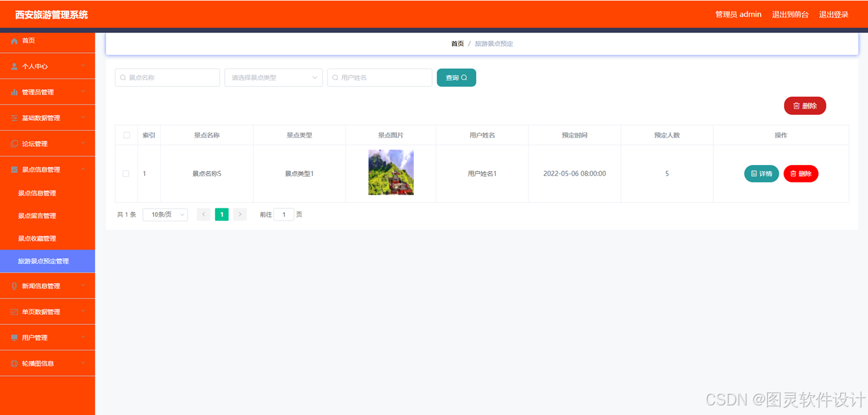Open 景点收藏管理 submenu item
868x415 pixels.
(47, 239)
